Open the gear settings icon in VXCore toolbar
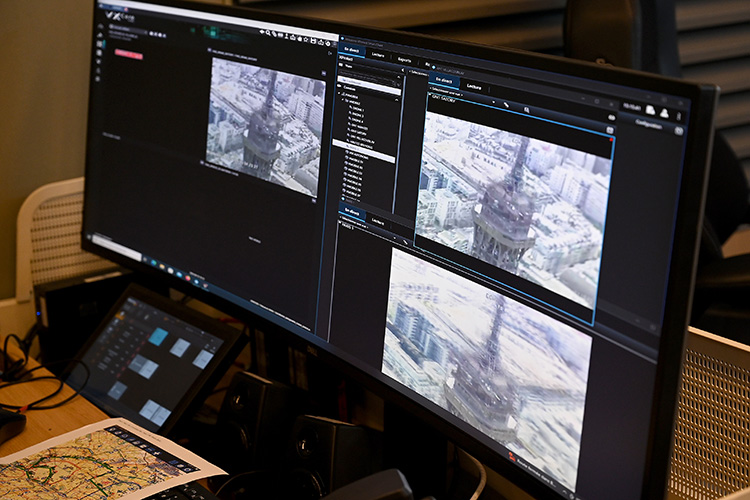This screenshot has height=500, width=750. [328, 44]
